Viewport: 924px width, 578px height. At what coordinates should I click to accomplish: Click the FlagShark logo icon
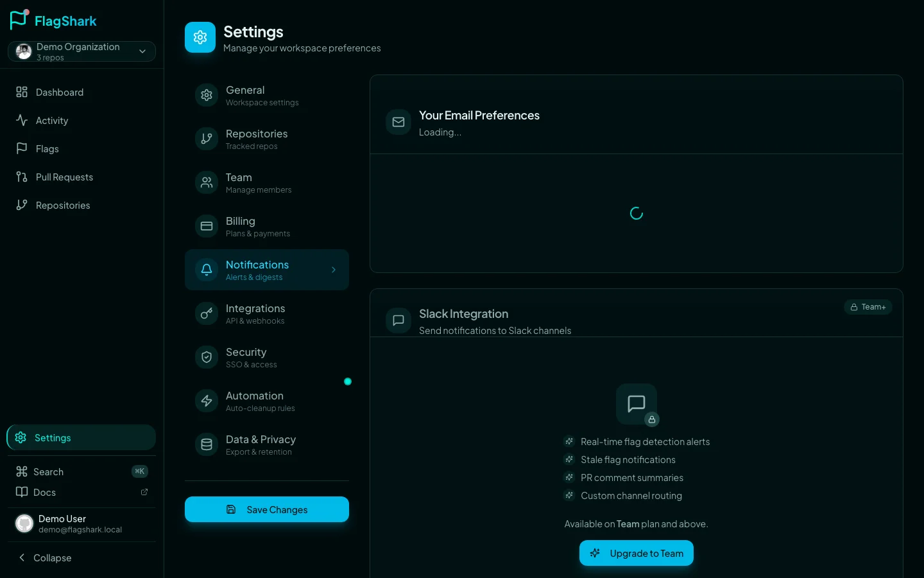(x=18, y=19)
